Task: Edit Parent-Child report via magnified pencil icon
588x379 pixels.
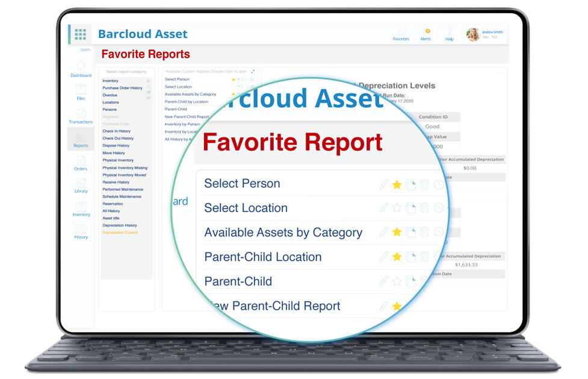Action: pos(383,281)
